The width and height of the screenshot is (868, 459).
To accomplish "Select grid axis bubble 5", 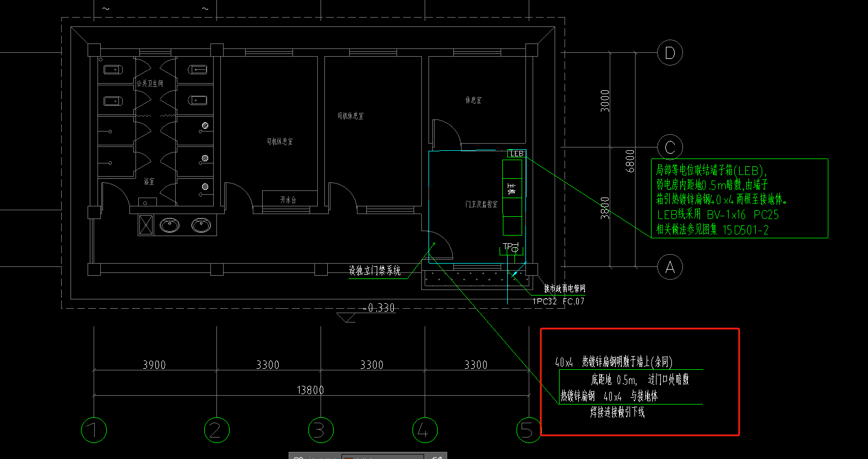I will 529,430.
